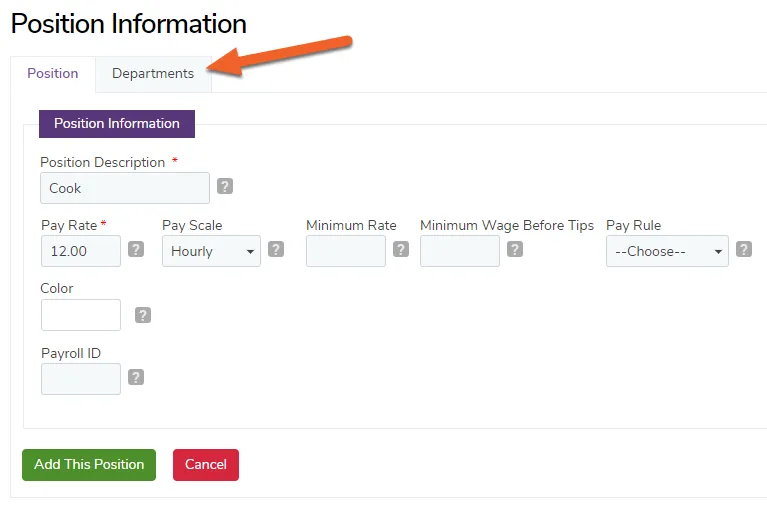Click help icon beside Minimum Rate field
Viewport: 767px width, 509px height.
(401, 249)
